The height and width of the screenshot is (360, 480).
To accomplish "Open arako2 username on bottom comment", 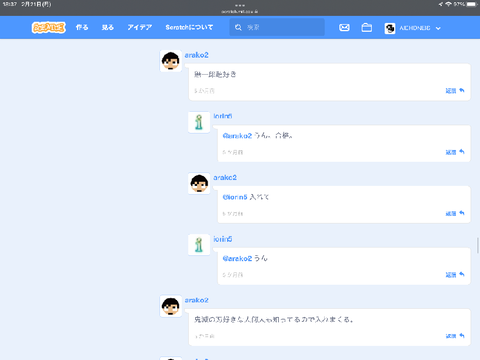I will point(197,300).
